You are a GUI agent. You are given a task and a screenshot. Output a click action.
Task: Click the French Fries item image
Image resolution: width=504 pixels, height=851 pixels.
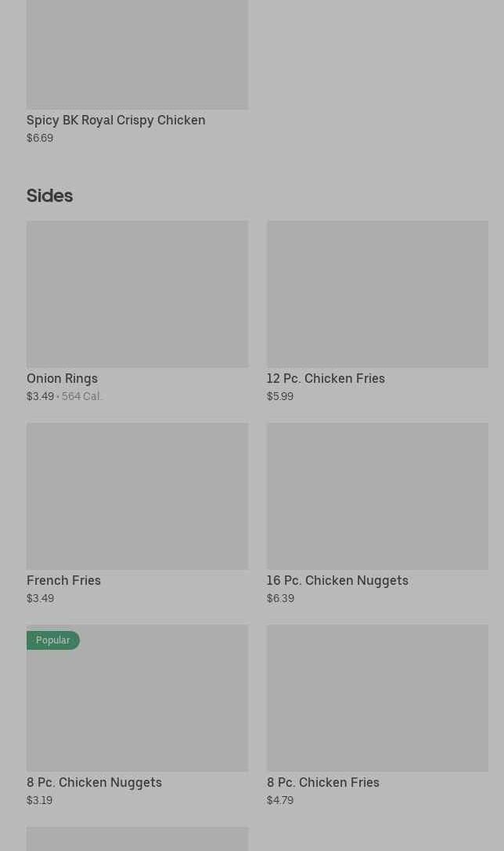137,496
